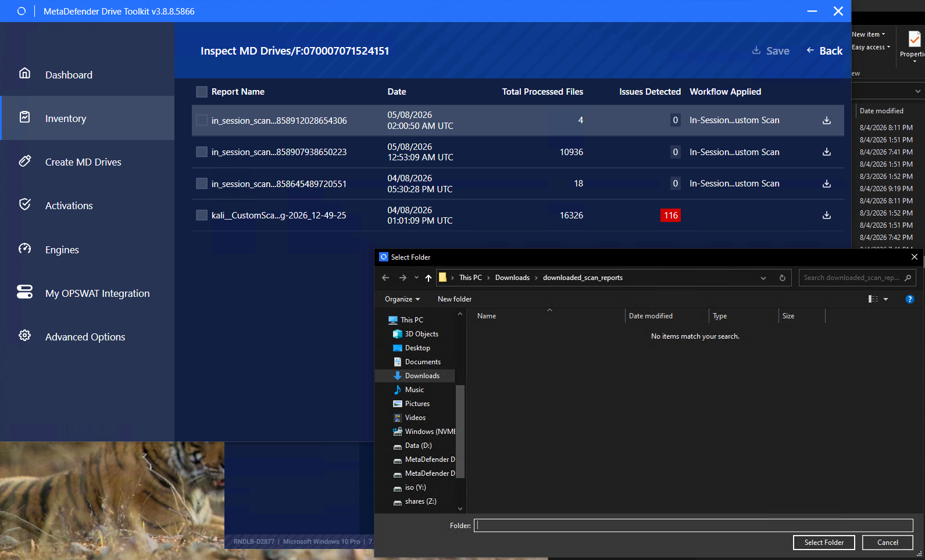
Task: Click the Back button
Action: pos(824,51)
